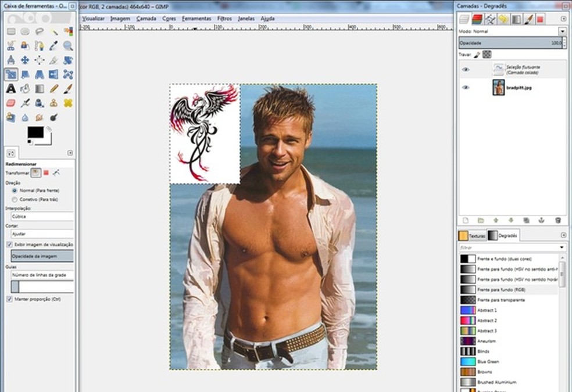Select the Paths tool in toolbox

(x=40, y=46)
